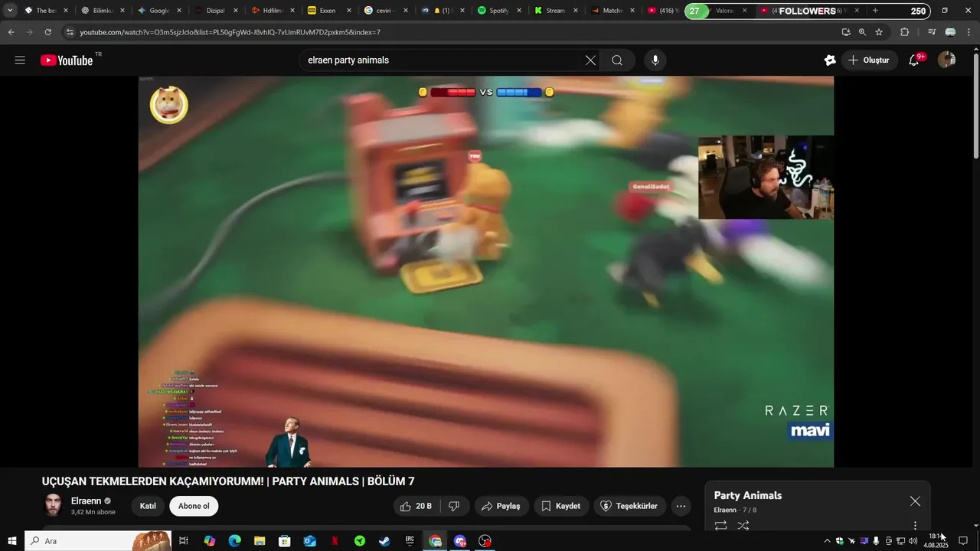
Task: Click the video player area
Action: pos(485,272)
